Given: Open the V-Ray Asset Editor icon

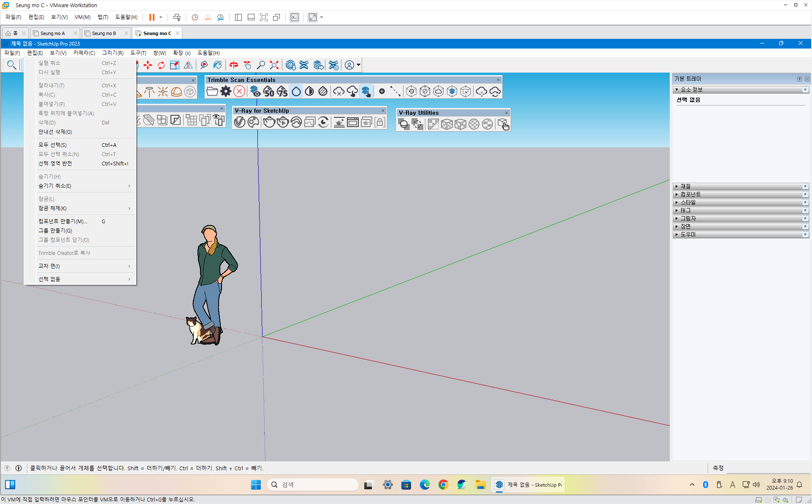Looking at the screenshot, I should coord(240,122).
